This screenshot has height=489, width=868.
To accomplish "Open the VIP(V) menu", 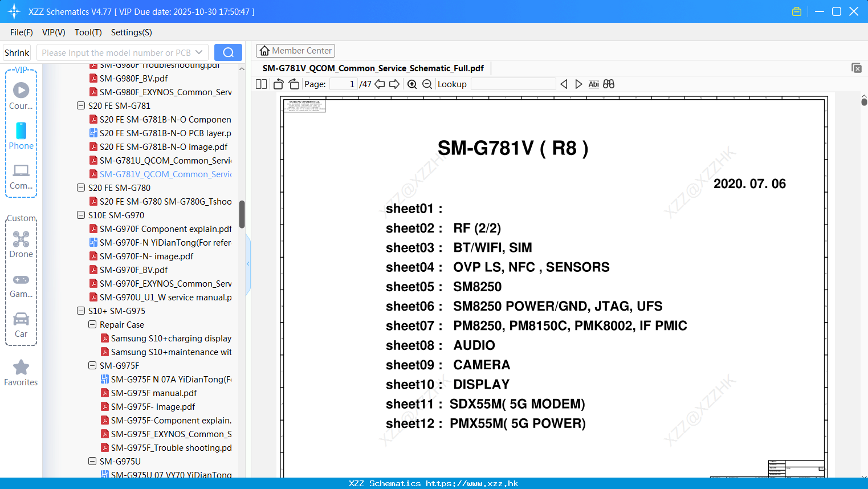I will pyautogui.click(x=54, y=32).
